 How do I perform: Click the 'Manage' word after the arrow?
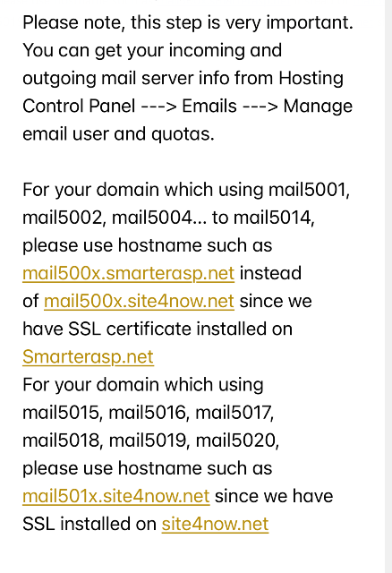(318, 106)
